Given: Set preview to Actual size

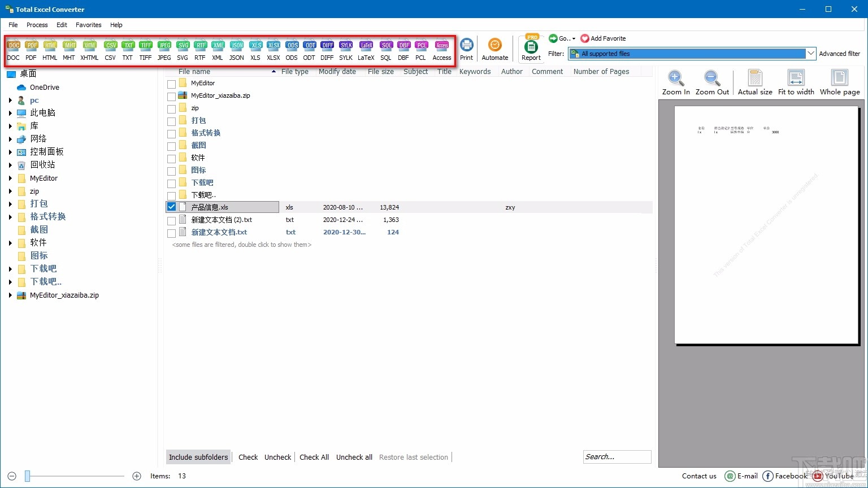Looking at the screenshot, I should coord(755,83).
